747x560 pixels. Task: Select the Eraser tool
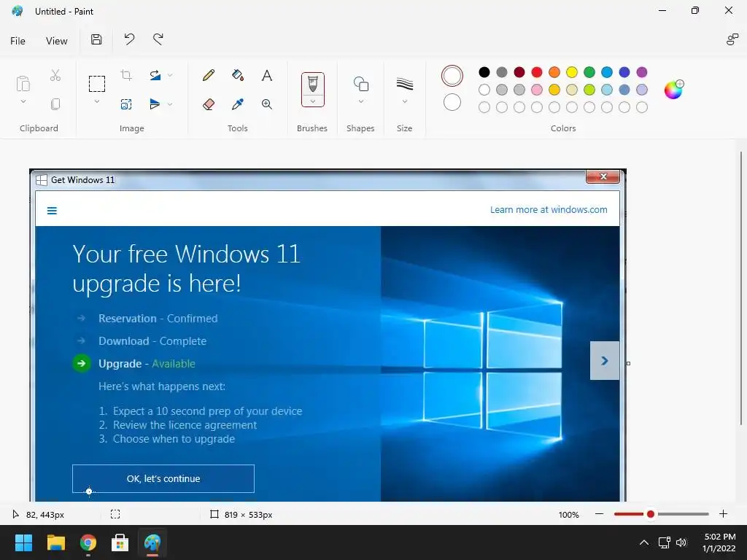208,104
